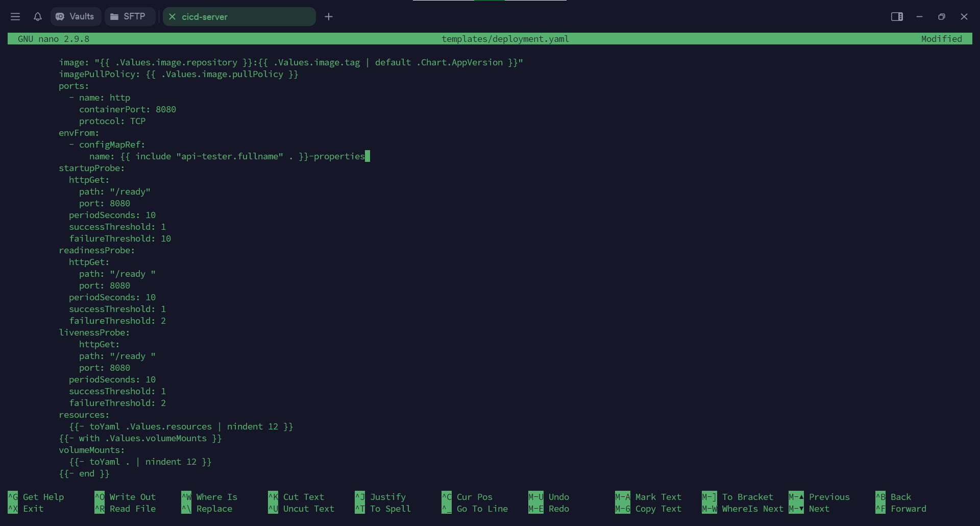Click the 'envFrom:' line

click(79, 133)
